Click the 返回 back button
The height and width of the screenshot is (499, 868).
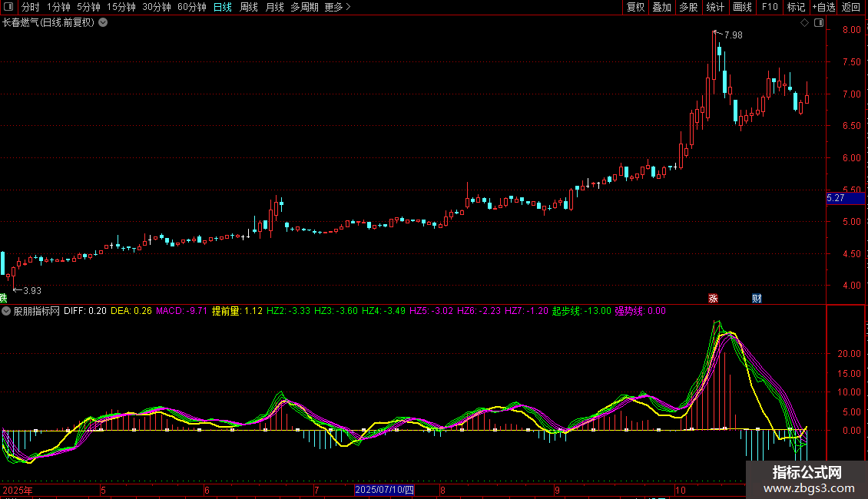pyautogui.click(x=851, y=7)
